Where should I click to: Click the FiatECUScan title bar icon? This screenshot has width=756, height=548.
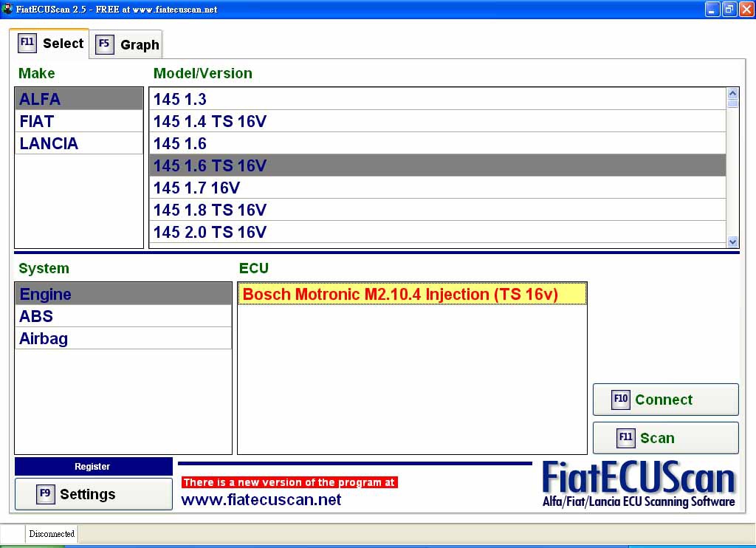tap(7, 9)
